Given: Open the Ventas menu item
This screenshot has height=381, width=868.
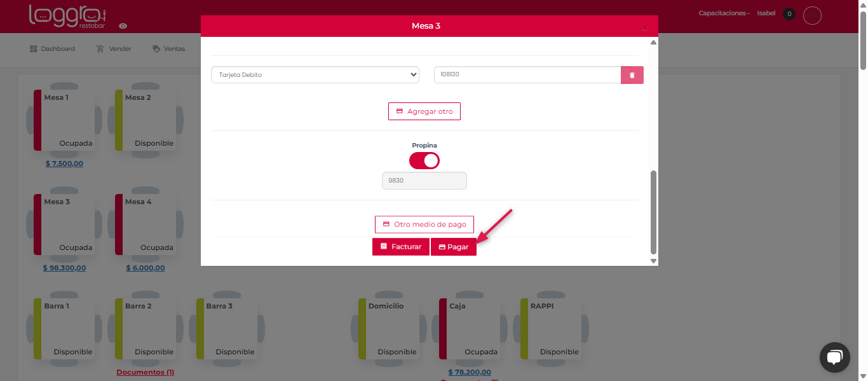Looking at the screenshot, I should point(169,49).
